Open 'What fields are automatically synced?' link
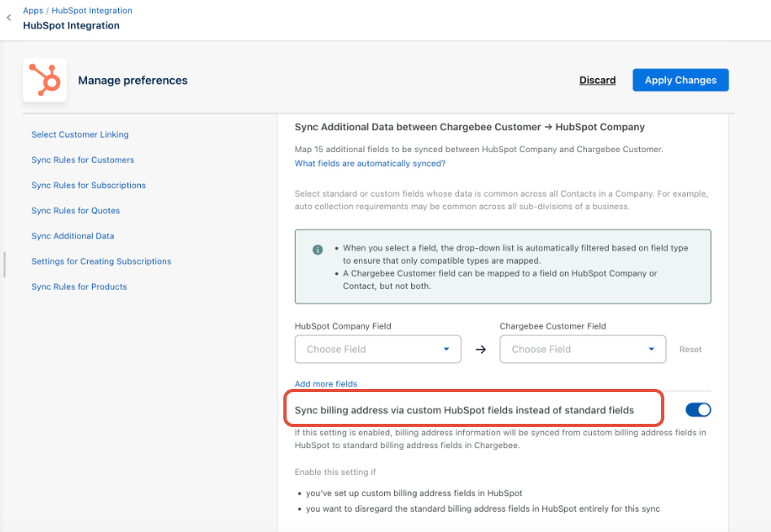 coord(370,164)
